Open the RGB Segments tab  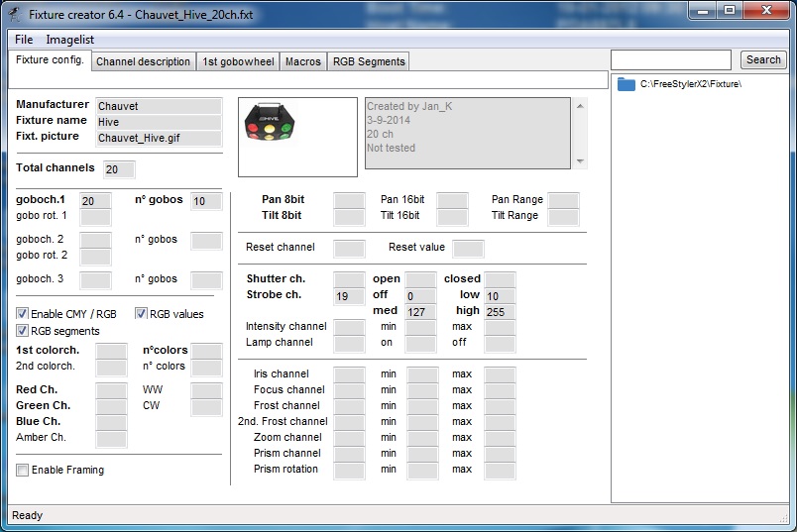click(368, 61)
